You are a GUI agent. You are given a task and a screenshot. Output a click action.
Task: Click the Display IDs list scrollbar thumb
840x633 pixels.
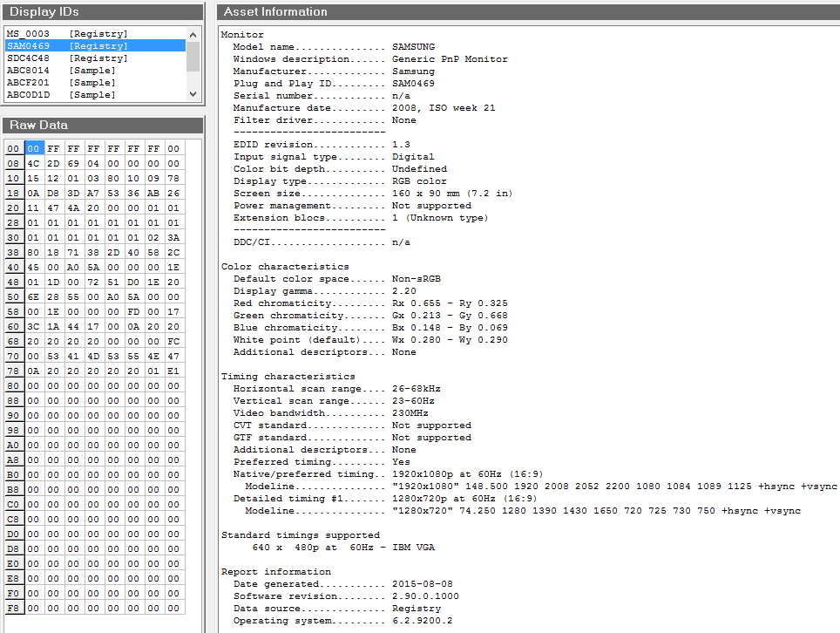coord(193,57)
